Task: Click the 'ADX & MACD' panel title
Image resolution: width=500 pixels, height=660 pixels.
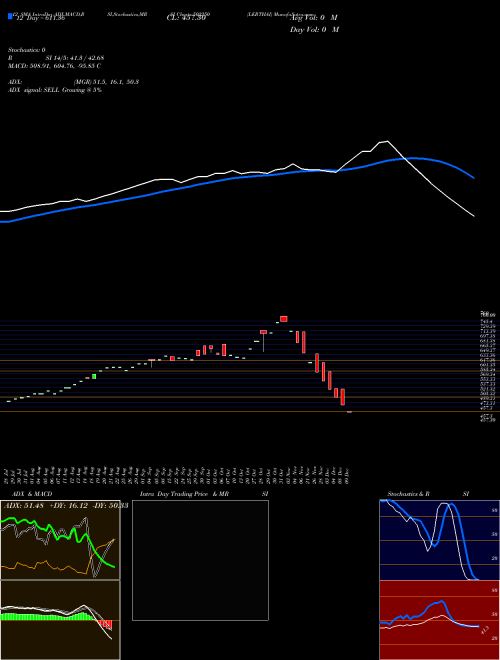Action: [x=32, y=494]
